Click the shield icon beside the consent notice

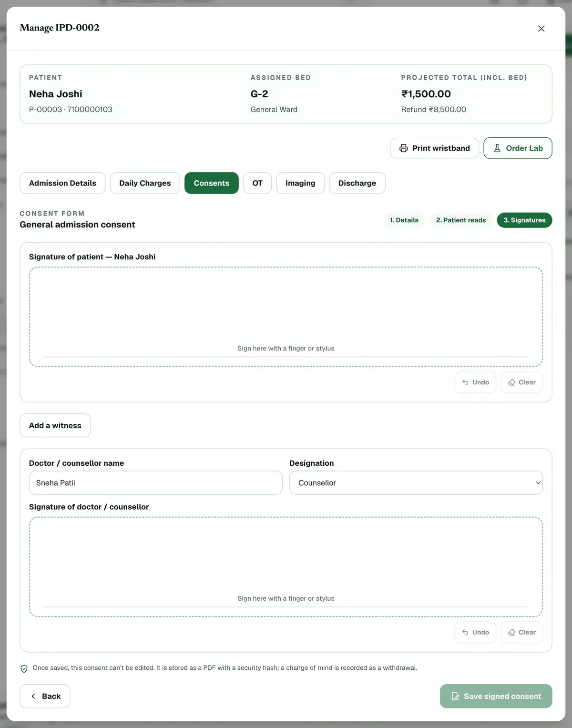click(x=24, y=668)
